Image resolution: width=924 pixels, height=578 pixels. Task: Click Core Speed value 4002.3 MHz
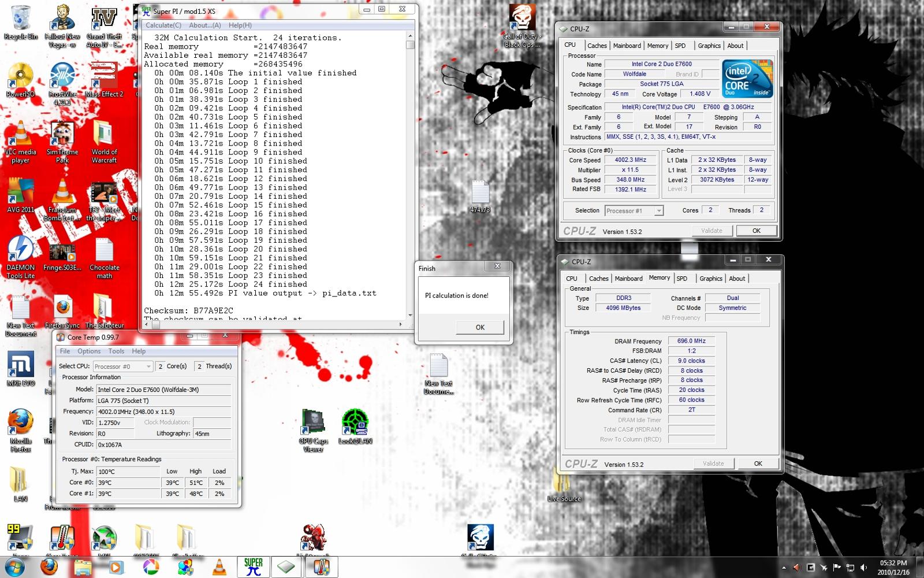coord(631,160)
